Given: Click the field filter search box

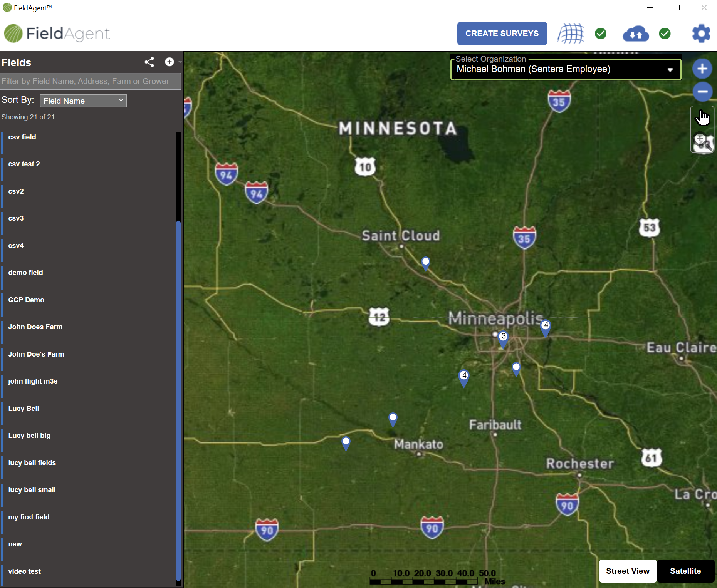Looking at the screenshot, I should pyautogui.click(x=91, y=81).
